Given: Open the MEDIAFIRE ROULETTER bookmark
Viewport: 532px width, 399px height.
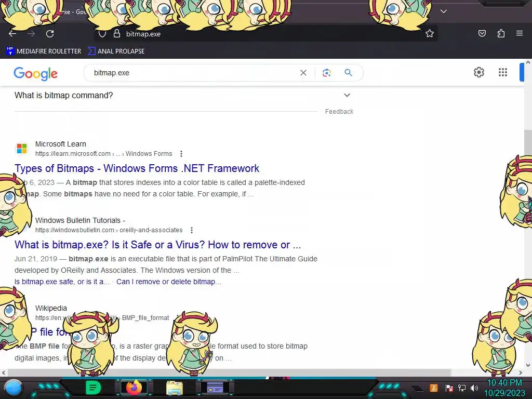Looking at the screenshot, I should click(x=44, y=51).
